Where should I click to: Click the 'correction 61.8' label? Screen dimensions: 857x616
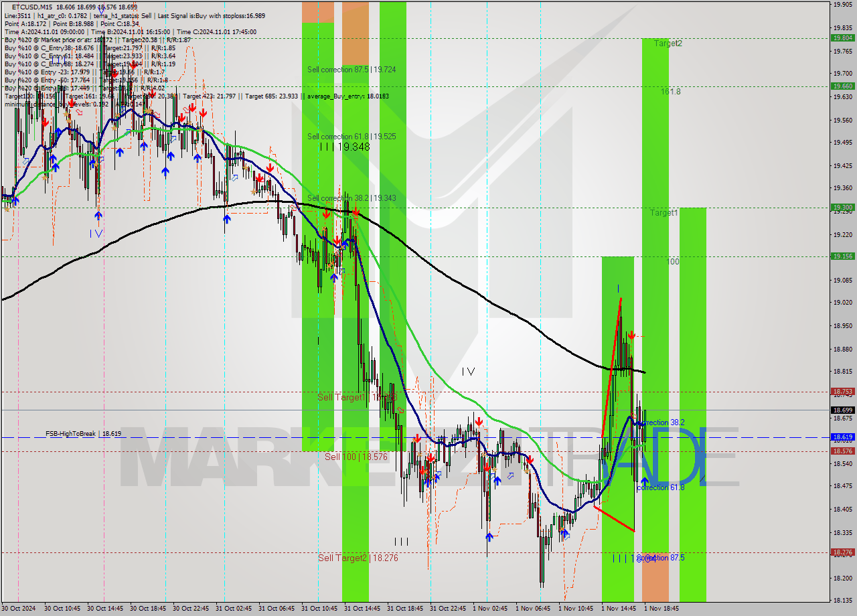click(661, 487)
